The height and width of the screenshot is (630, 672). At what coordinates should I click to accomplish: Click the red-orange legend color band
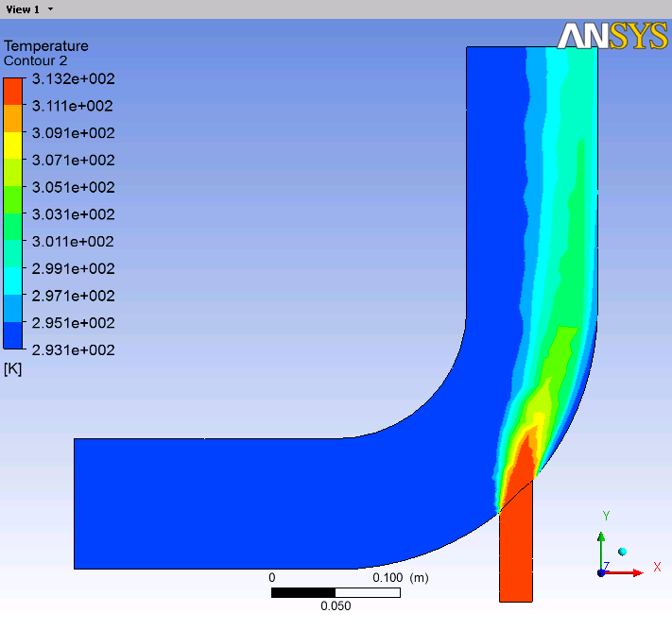13,92
